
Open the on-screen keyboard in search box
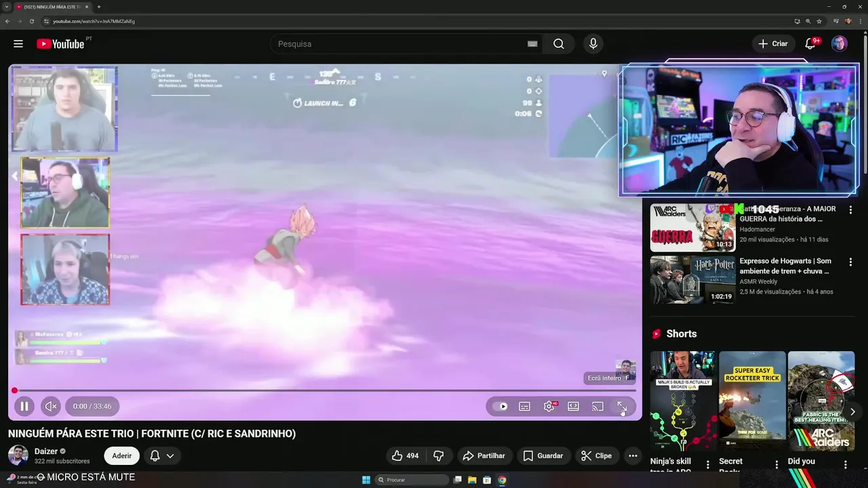(532, 44)
